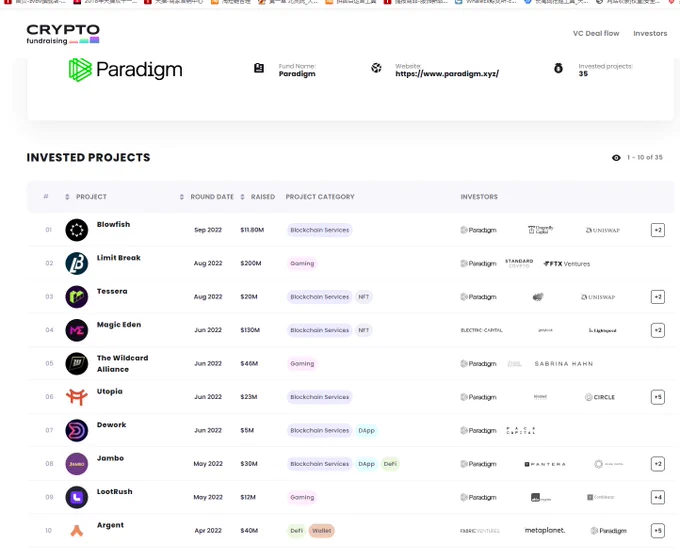Open The Wildcard Alliance project logo
680x559 pixels.
(77, 363)
